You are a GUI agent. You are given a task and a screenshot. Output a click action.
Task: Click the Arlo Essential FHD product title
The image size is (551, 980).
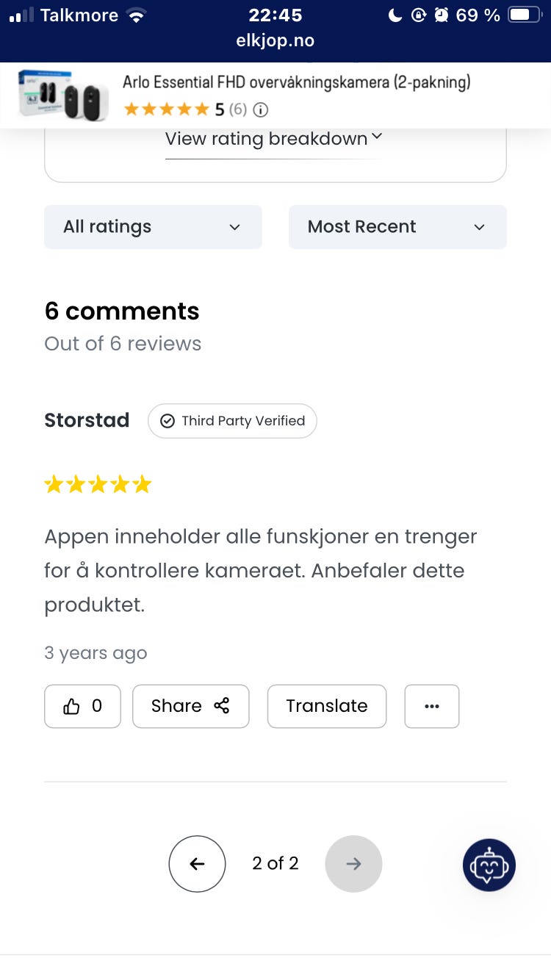click(x=296, y=82)
